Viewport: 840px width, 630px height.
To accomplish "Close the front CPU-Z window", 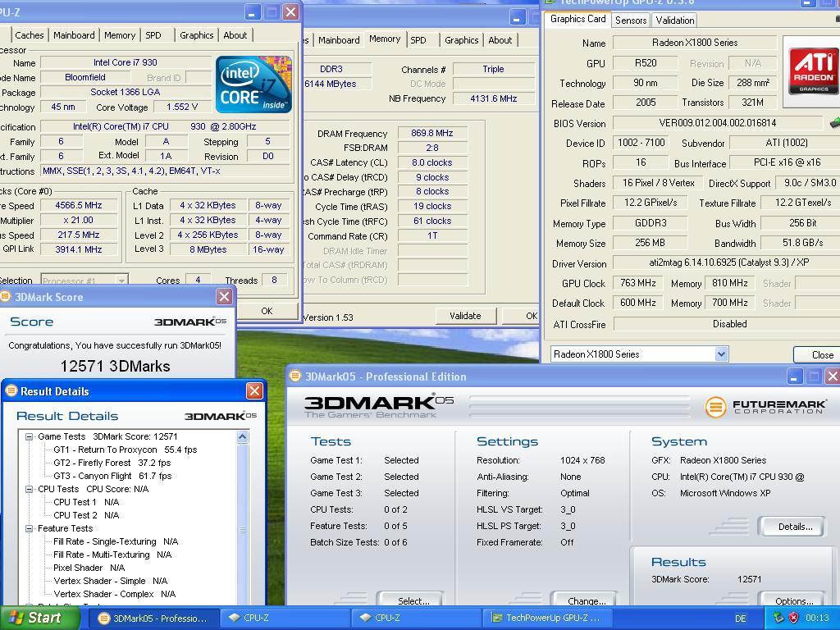I will tap(290, 11).
